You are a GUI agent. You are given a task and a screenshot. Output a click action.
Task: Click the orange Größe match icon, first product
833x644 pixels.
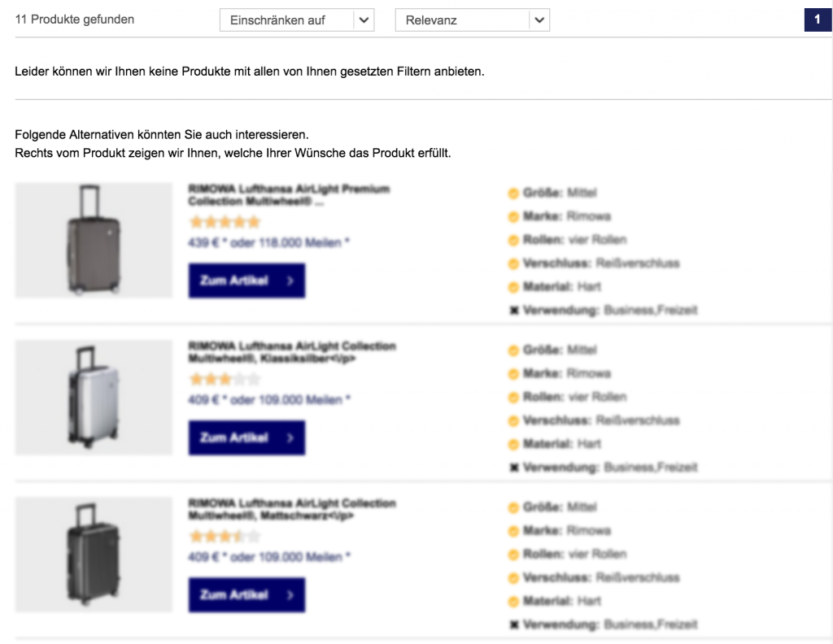click(513, 194)
